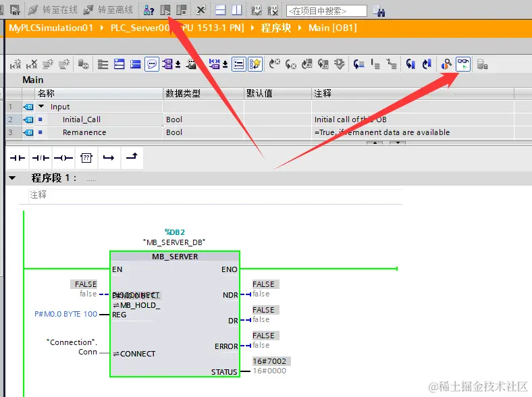
Task: Click the Insert row icon
Action: click(48, 63)
